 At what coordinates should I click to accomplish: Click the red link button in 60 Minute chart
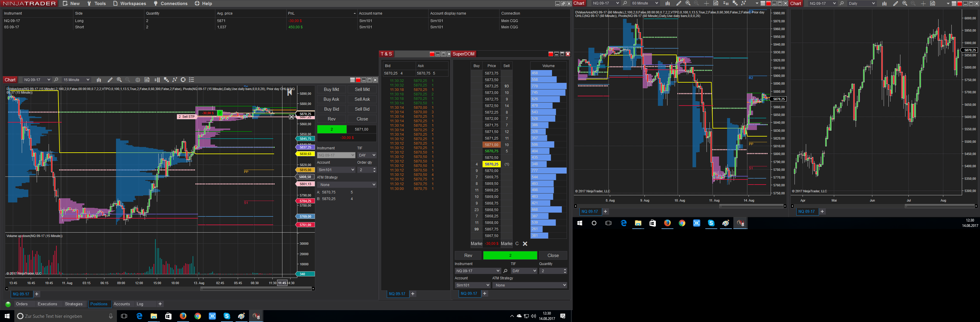pos(769,3)
